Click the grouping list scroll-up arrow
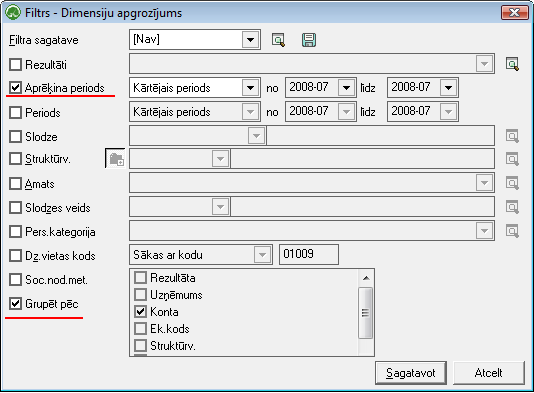 click(x=366, y=278)
